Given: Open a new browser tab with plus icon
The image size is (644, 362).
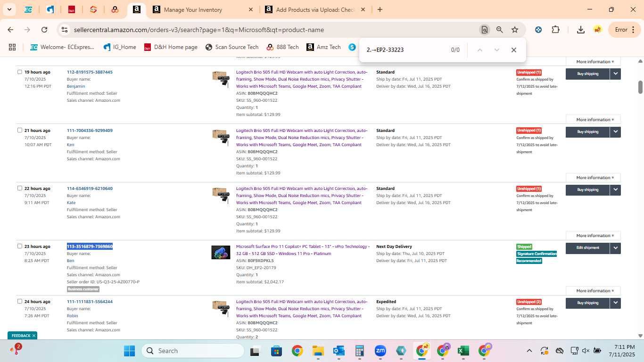Looking at the screenshot, I should pyautogui.click(x=380, y=9).
